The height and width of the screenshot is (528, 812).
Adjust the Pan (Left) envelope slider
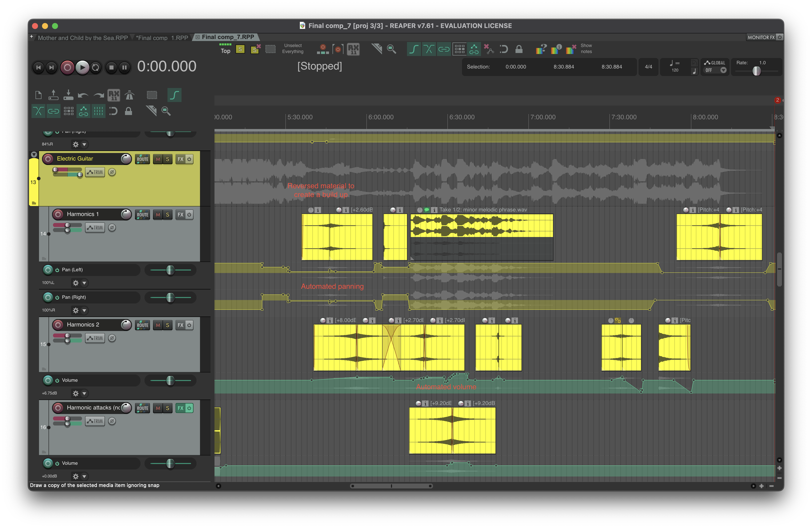pos(170,270)
